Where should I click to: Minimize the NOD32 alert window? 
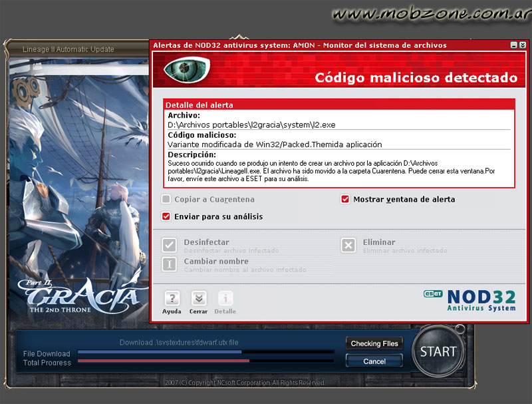[513, 45]
